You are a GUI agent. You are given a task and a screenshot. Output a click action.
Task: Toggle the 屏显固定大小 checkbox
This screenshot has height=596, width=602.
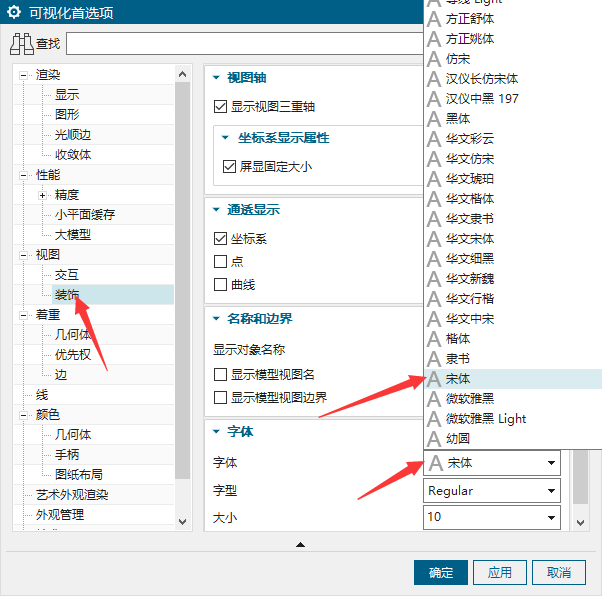tap(229, 166)
